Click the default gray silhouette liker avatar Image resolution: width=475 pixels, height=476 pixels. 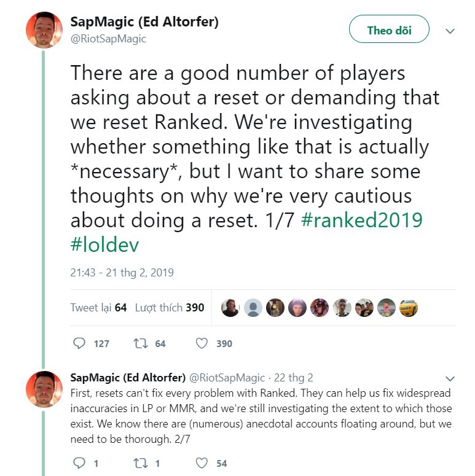tap(253, 308)
